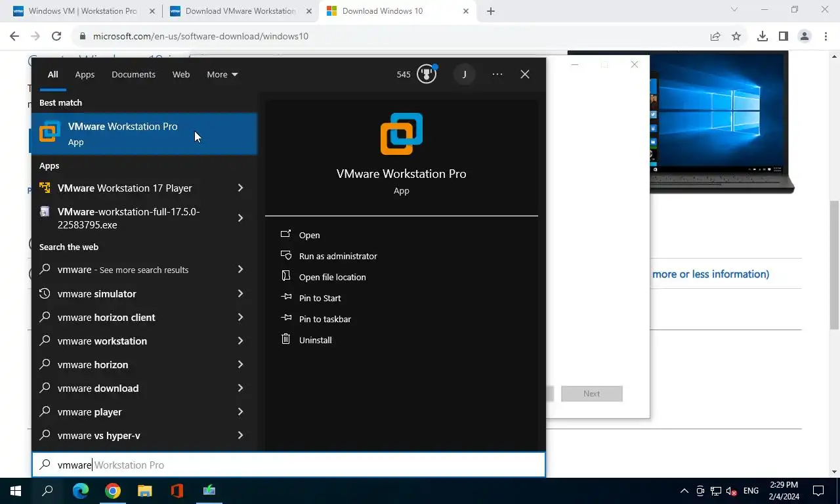The height and width of the screenshot is (504, 840).
Task: Open the J user account avatar
Action: click(464, 74)
